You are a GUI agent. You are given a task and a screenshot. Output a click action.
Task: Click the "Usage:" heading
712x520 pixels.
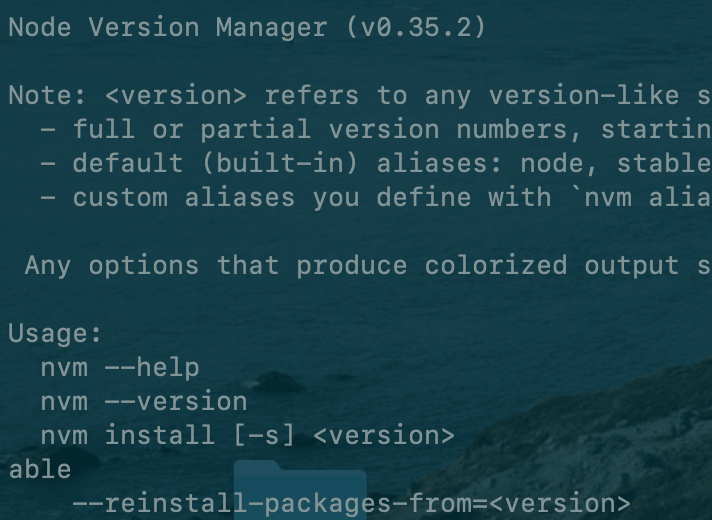tap(56, 333)
